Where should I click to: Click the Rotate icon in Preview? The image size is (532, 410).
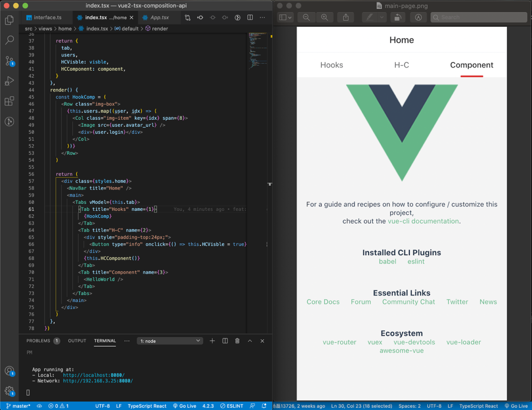pos(397,18)
